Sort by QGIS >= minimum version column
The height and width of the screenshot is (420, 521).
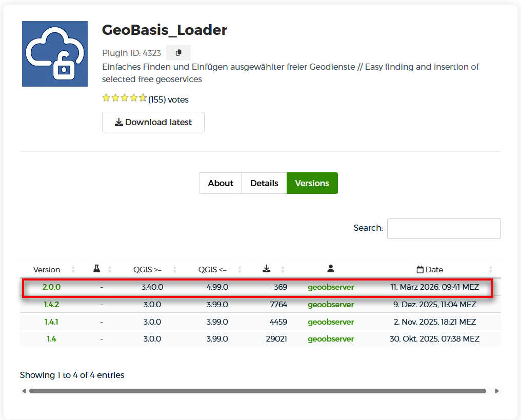tap(148, 269)
